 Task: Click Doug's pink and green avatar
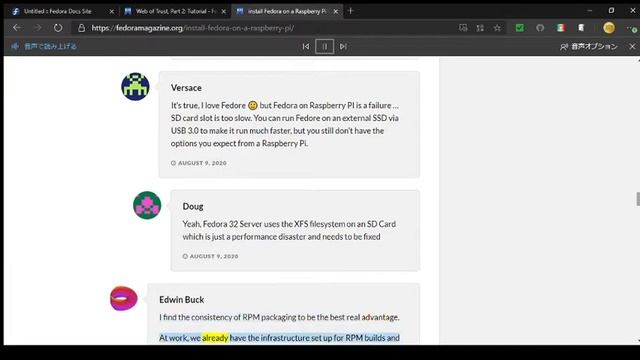(147, 205)
